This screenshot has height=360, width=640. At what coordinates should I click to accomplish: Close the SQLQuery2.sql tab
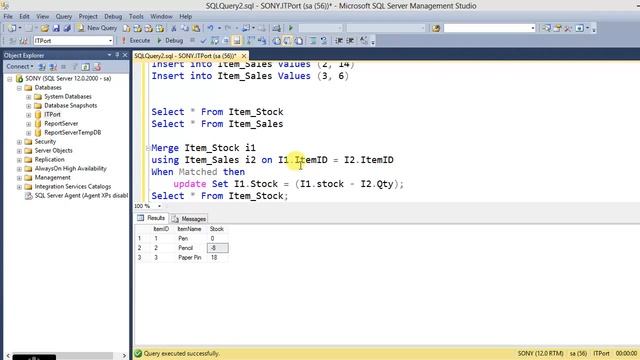[244, 56]
